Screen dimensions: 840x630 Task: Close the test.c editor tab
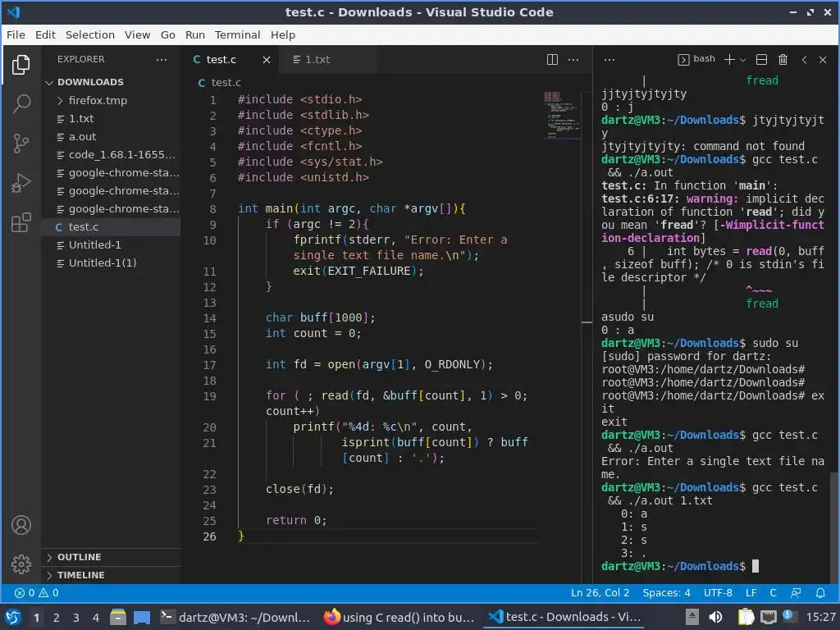point(267,59)
